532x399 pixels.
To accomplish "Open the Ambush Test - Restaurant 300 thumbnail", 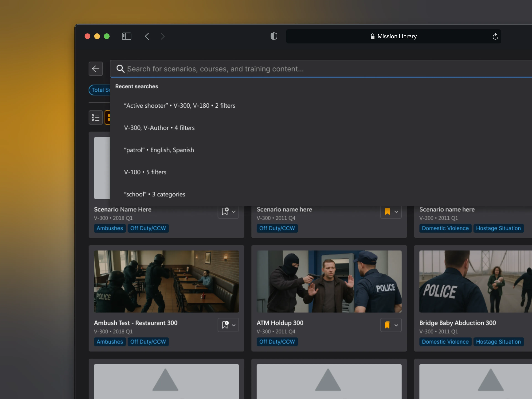I will [166, 281].
